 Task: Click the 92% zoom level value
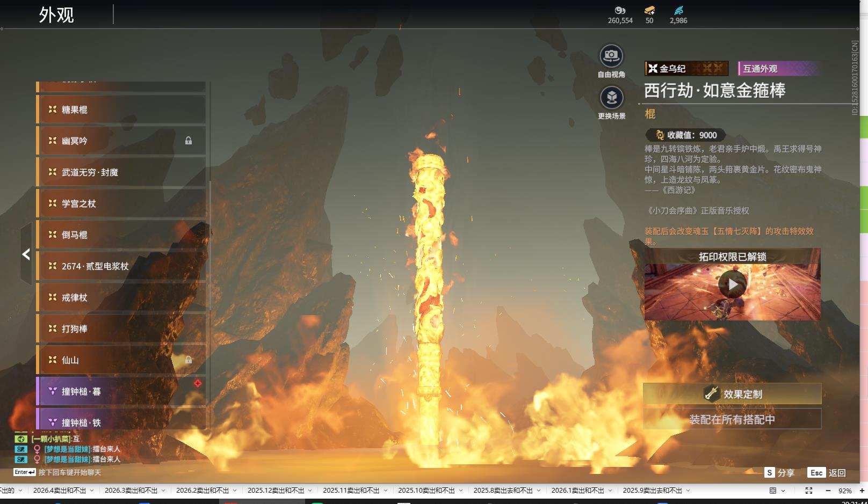[x=845, y=491]
